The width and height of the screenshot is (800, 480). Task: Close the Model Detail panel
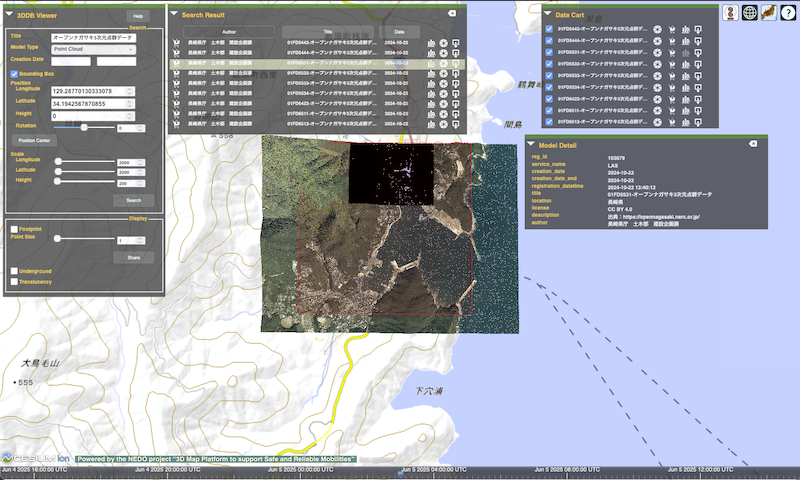pos(753,144)
